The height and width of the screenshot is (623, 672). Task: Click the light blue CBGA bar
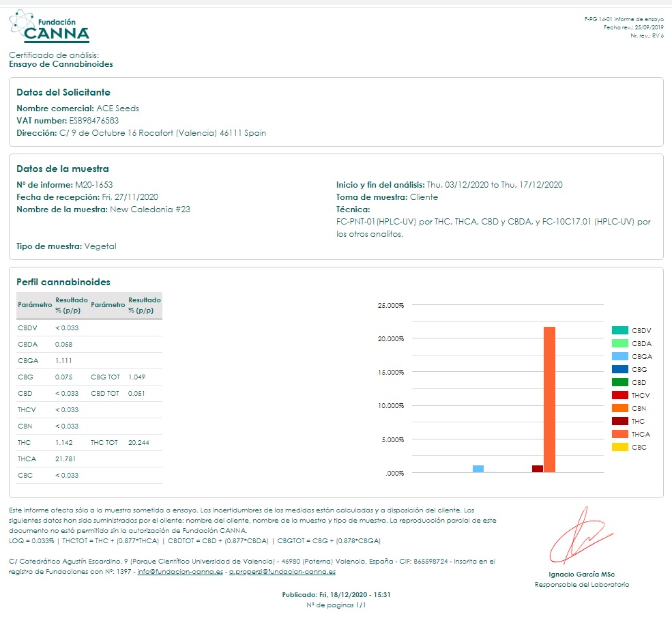tap(478, 469)
